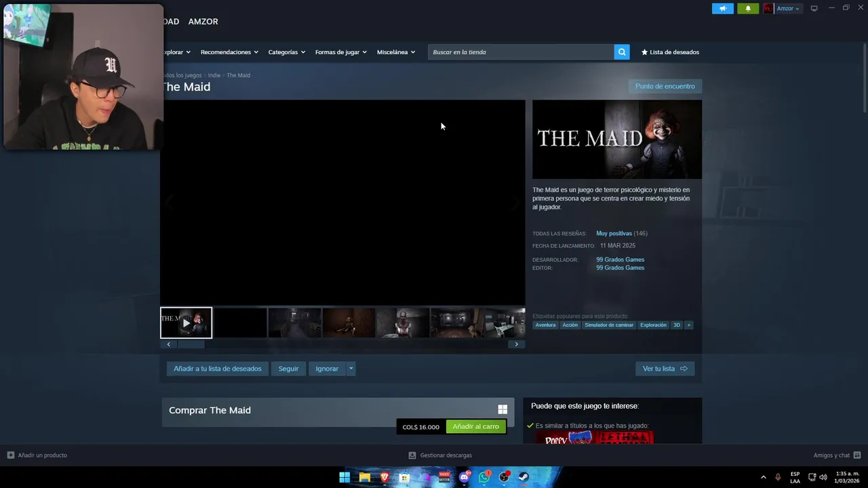The height and width of the screenshot is (488, 868).
Task: Click the COL$ 16.000 price label
Action: pos(421,427)
